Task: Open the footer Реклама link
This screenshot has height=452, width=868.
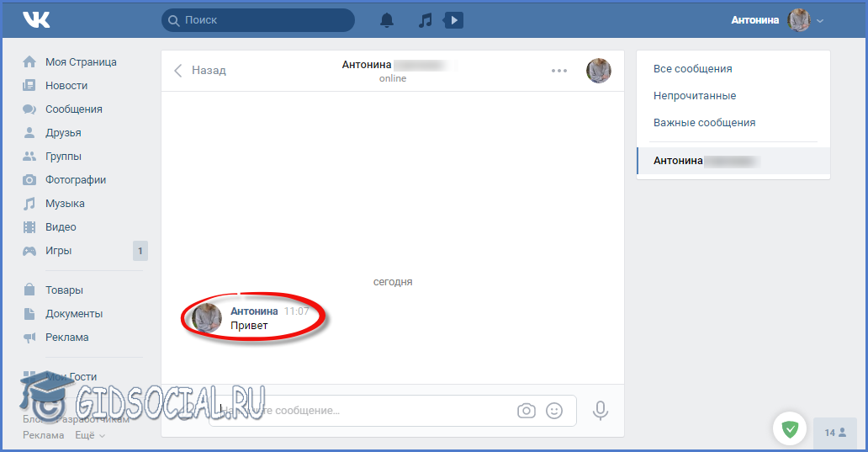Action: pyautogui.click(x=43, y=435)
